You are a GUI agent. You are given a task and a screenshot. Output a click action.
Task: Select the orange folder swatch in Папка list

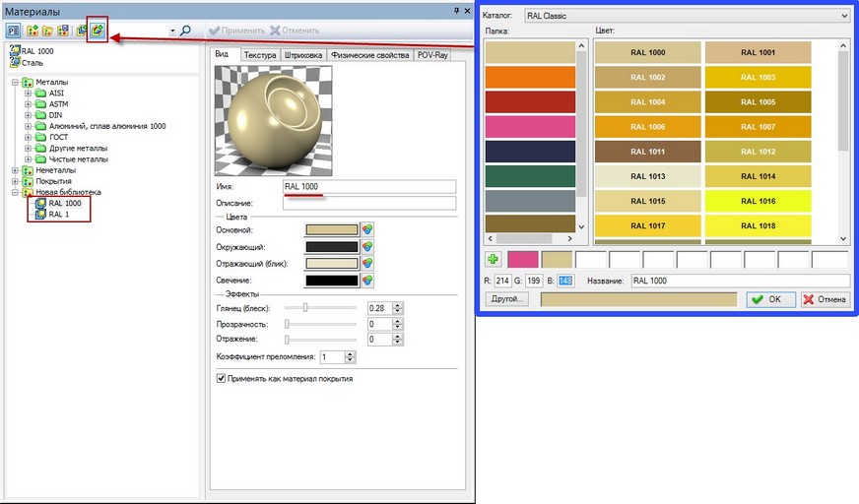tap(530, 77)
